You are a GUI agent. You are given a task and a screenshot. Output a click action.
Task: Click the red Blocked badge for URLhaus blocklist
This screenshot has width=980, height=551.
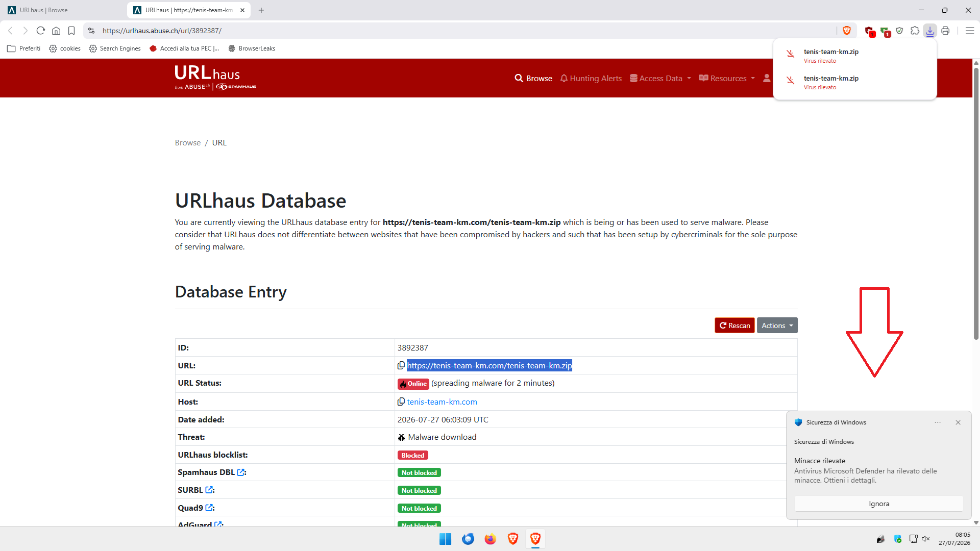pos(413,455)
